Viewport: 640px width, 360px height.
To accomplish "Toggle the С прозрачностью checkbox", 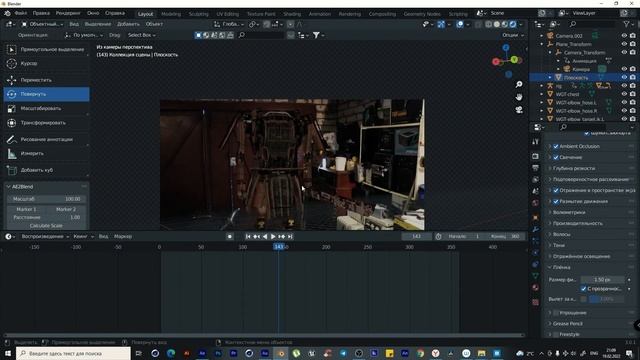I will coord(584,289).
